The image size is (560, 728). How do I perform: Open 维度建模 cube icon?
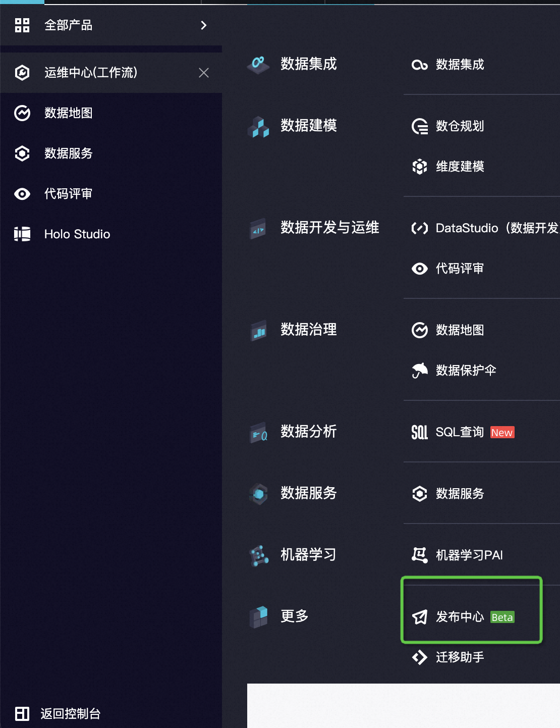(x=420, y=167)
